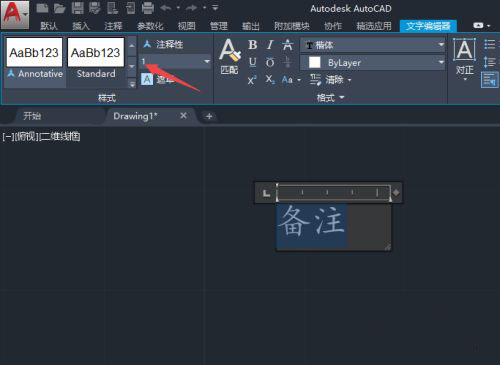The image size is (500, 365).
Task: Open the 注释 ribbon tab
Action: point(113,26)
